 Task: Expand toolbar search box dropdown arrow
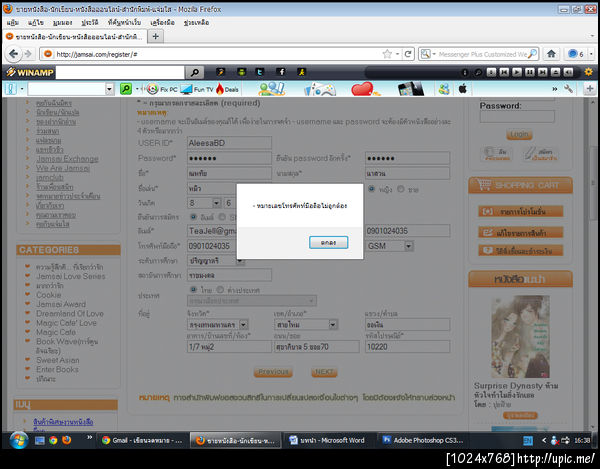(x=109, y=89)
